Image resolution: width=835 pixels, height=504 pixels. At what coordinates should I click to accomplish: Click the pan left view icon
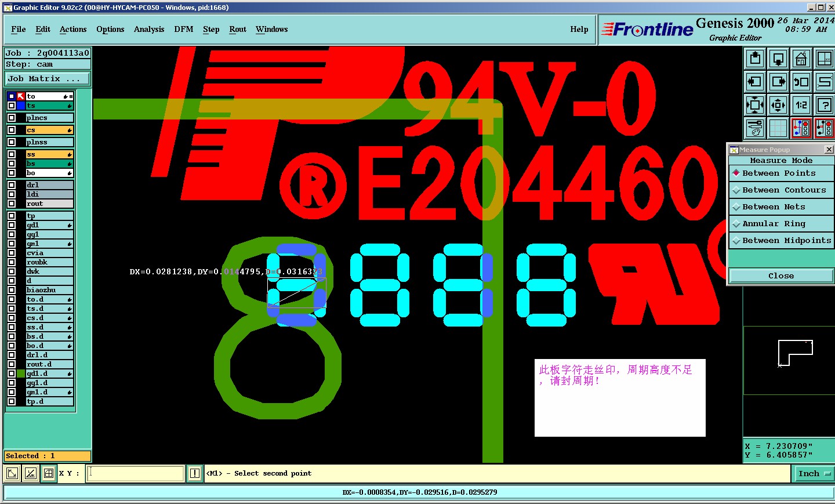click(x=755, y=82)
